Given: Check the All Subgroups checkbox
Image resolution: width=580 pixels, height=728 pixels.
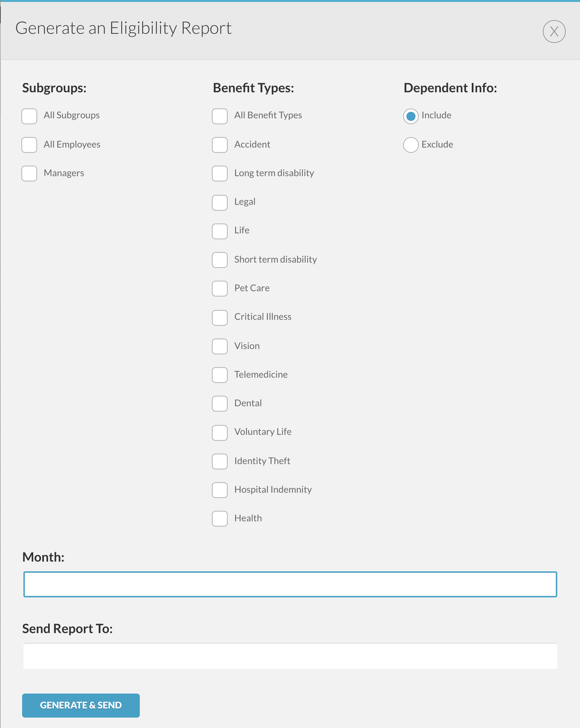Looking at the screenshot, I should pos(29,116).
